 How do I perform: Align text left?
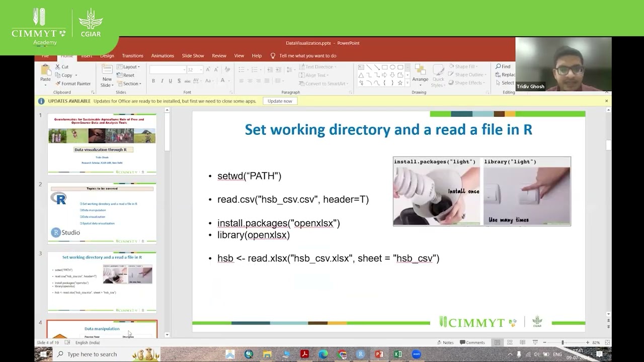pos(241,81)
